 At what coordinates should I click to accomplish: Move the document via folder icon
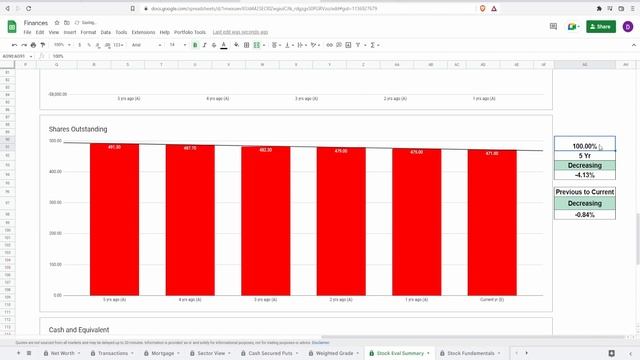67,23
